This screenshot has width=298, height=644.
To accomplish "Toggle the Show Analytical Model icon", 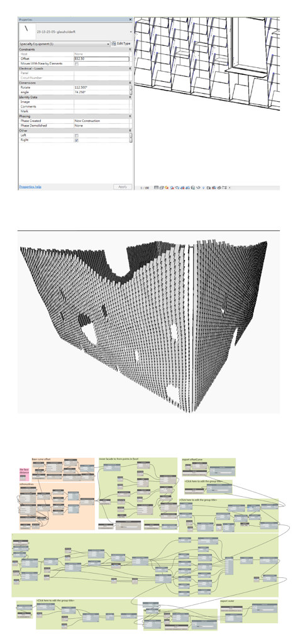I will pos(214,187).
